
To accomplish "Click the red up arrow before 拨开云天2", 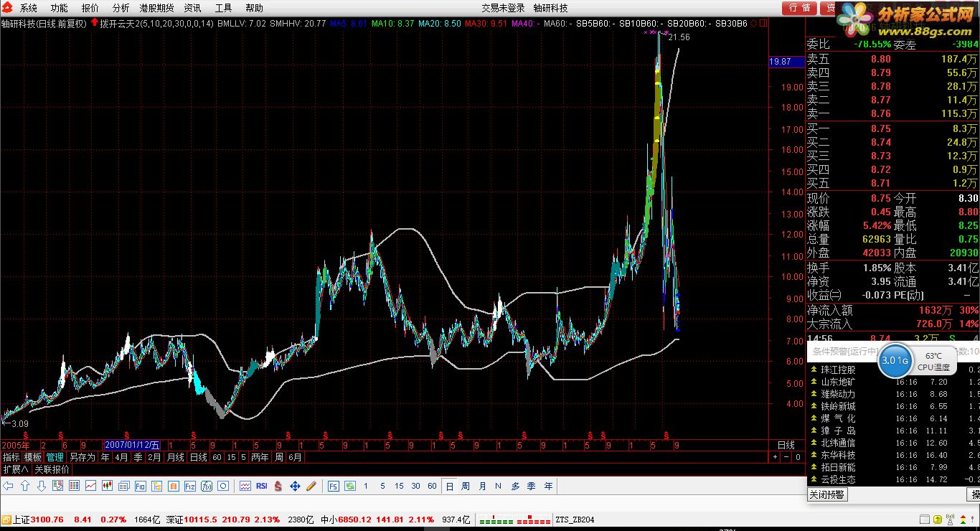I will tap(94, 23).
